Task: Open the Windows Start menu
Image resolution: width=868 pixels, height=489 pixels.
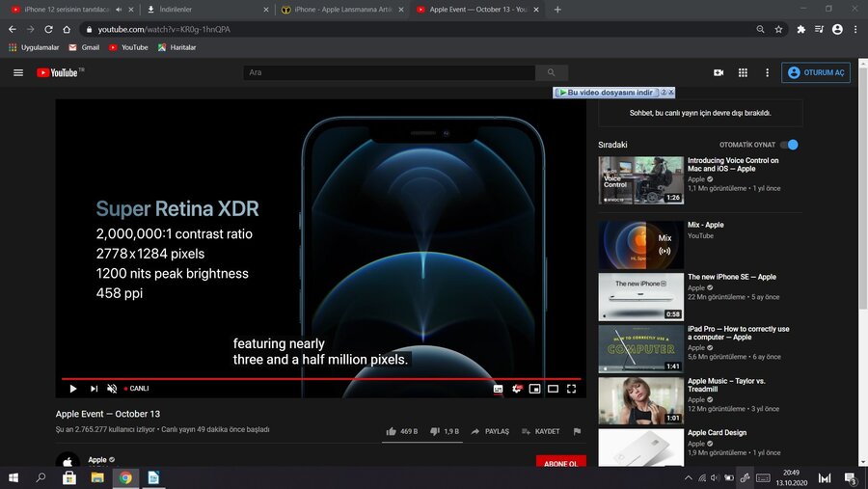Action: [x=14, y=478]
